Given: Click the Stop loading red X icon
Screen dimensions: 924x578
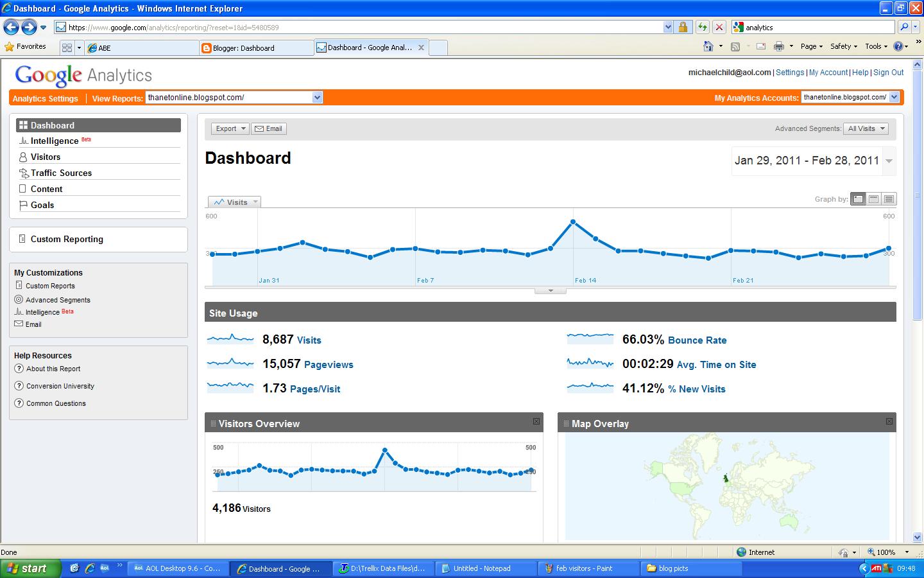Looking at the screenshot, I should click(719, 27).
